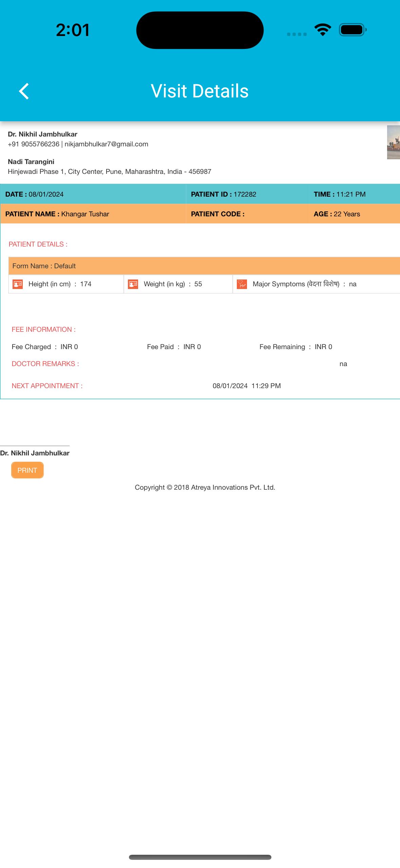The height and width of the screenshot is (868, 400).
Task: Select the FEE INFORMATION heading
Action: (44, 329)
